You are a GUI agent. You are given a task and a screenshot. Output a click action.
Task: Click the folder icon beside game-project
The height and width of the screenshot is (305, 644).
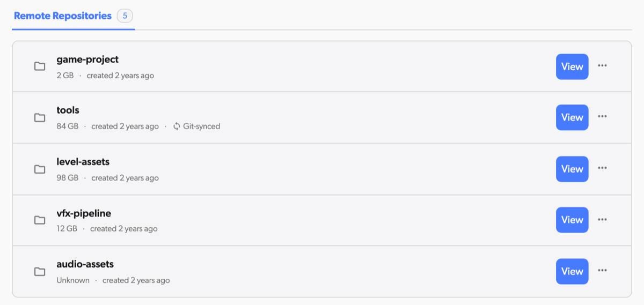[40, 66]
